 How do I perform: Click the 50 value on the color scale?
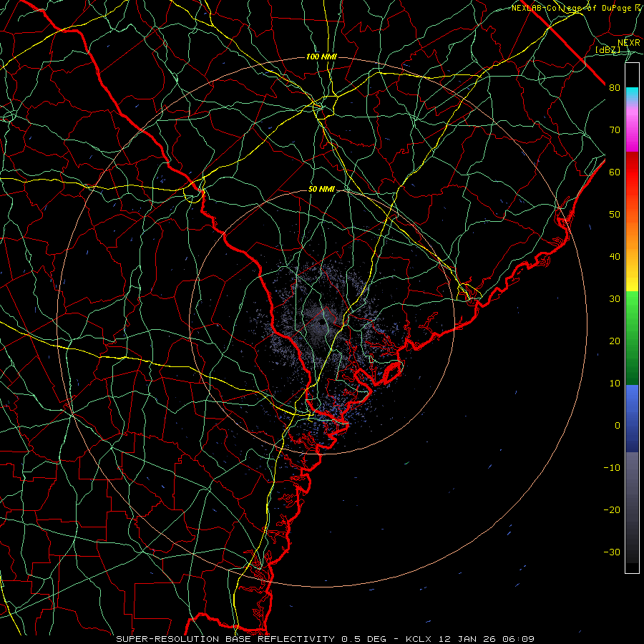click(x=615, y=215)
